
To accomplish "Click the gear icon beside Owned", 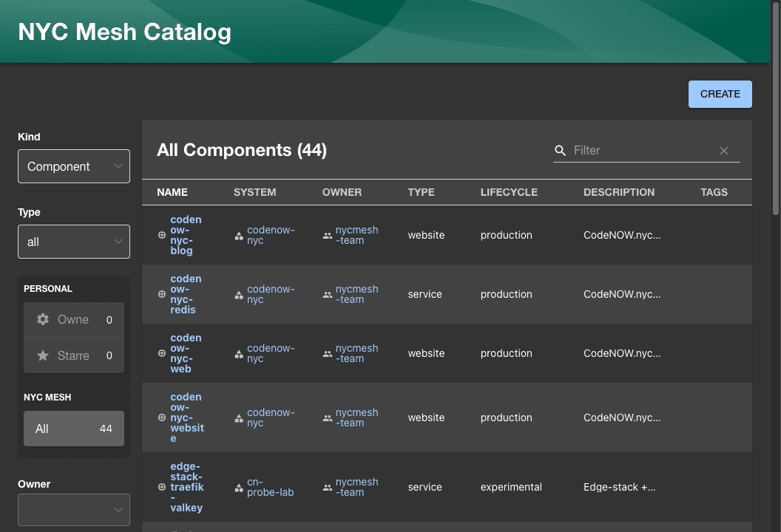I will pos(43,319).
